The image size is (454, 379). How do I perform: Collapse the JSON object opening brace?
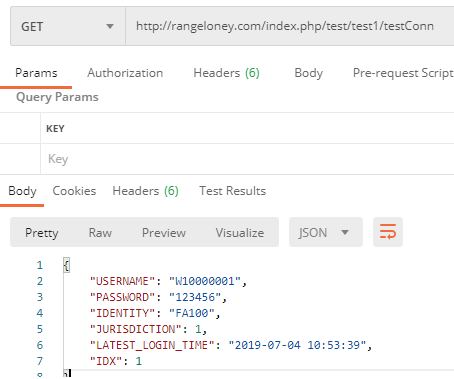coord(66,265)
